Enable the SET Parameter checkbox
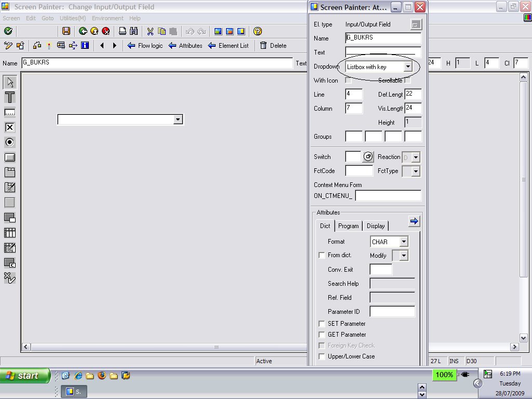532x399 pixels. pos(321,323)
